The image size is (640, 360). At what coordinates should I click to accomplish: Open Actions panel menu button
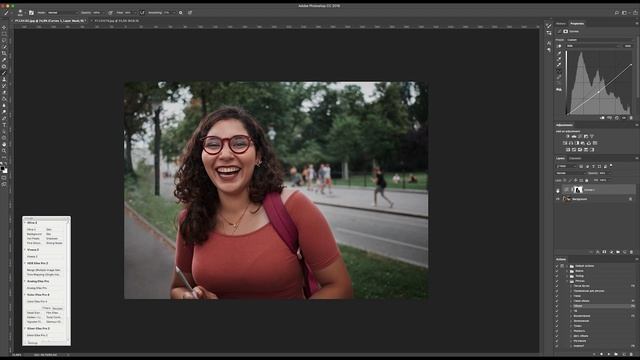click(x=637, y=259)
